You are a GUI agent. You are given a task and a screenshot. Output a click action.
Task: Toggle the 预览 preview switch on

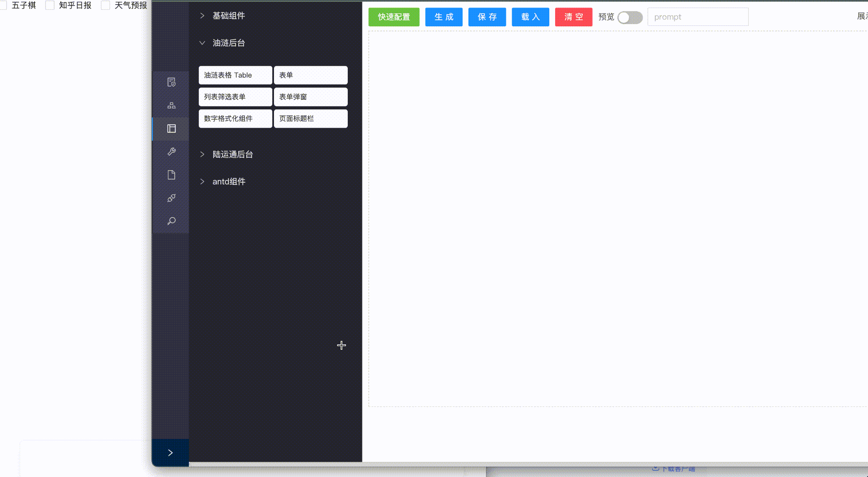click(630, 17)
